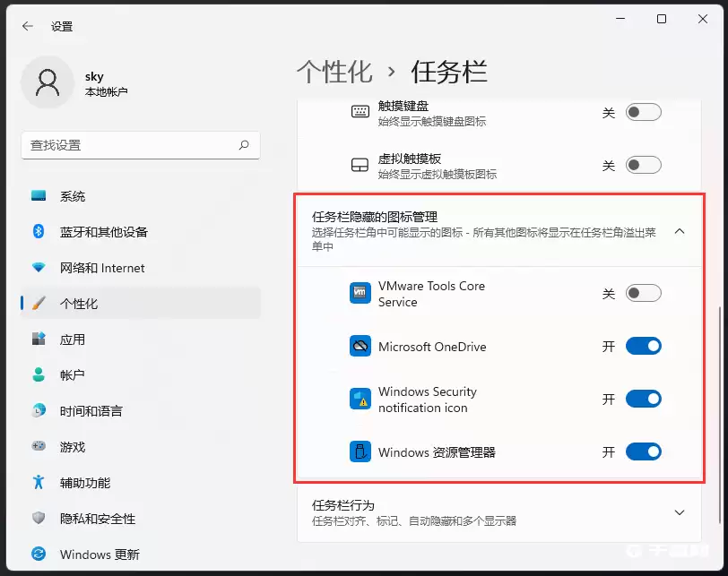Click the sky 本地帐户 profile name
The image size is (728, 576).
106,84
